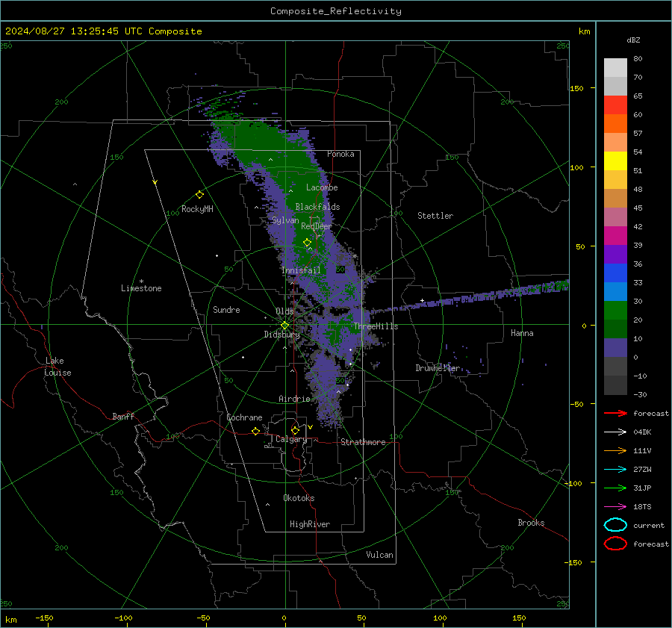Click the Sundre town label
The image size is (672, 628).
[226, 309]
